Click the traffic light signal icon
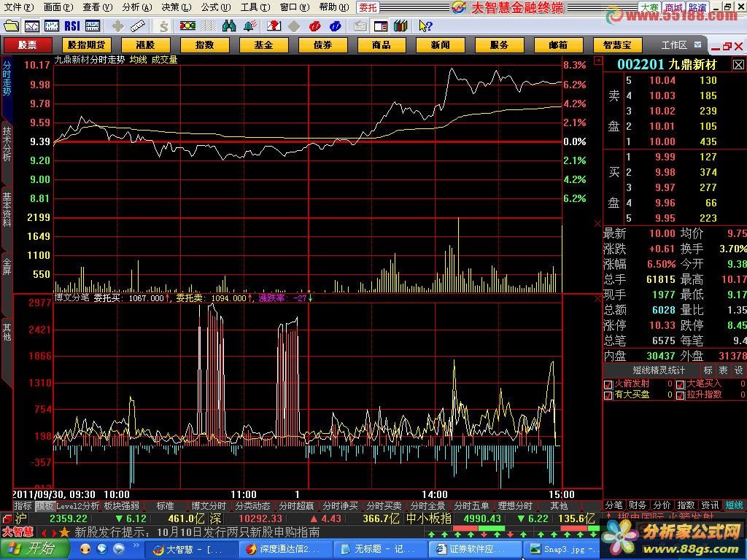 (x=187, y=26)
